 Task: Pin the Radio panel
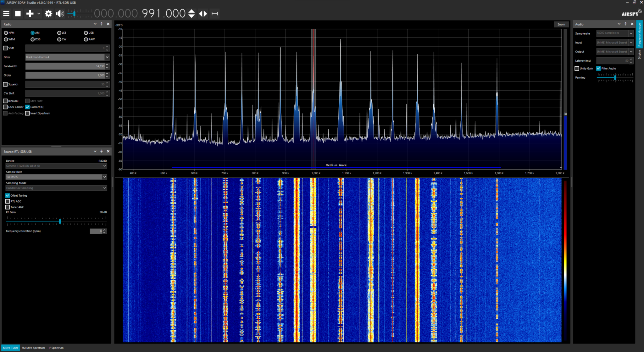tap(101, 24)
